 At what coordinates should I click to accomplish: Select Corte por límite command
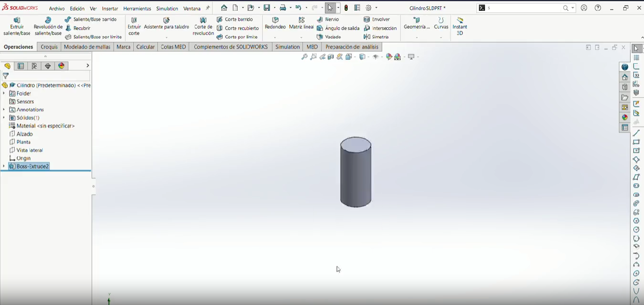237,37
